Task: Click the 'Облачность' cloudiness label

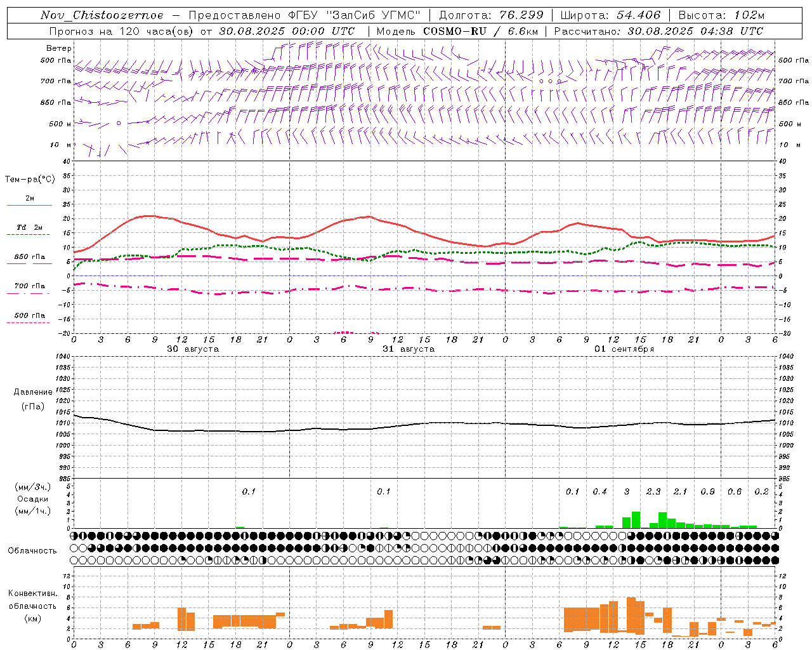Action: click(x=32, y=551)
